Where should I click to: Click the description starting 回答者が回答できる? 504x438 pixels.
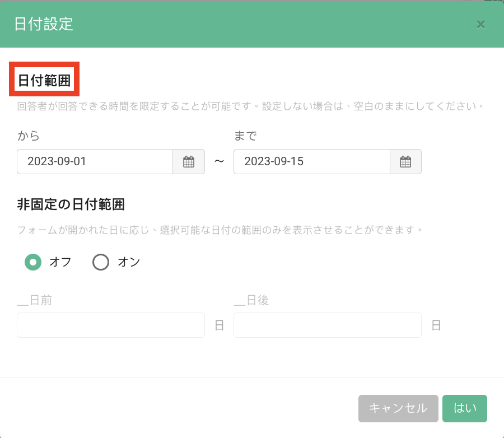click(250, 106)
